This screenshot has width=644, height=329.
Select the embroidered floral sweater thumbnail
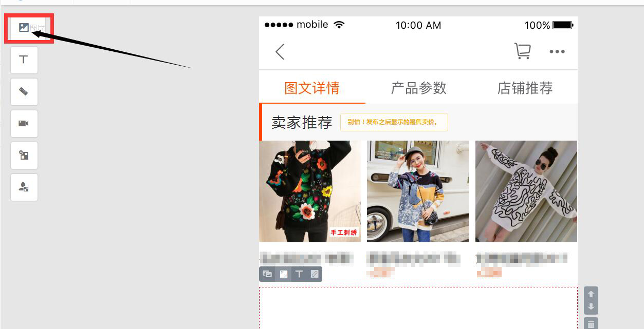(x=310, y=191)
